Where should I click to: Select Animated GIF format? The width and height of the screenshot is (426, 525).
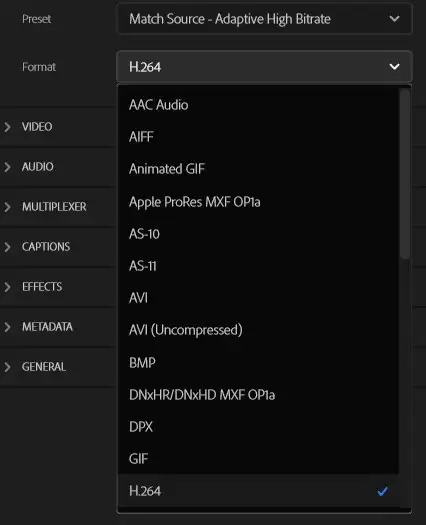(x=258, y=169)
